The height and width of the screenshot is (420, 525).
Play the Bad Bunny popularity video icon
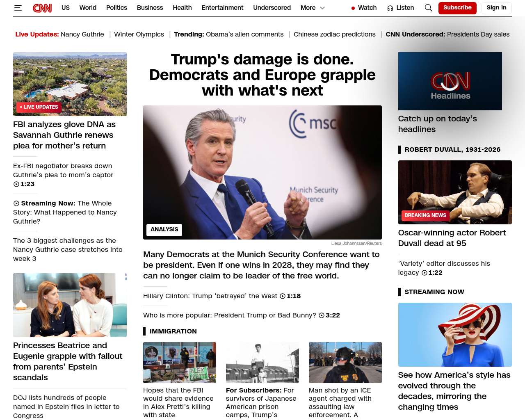point(322,315)
